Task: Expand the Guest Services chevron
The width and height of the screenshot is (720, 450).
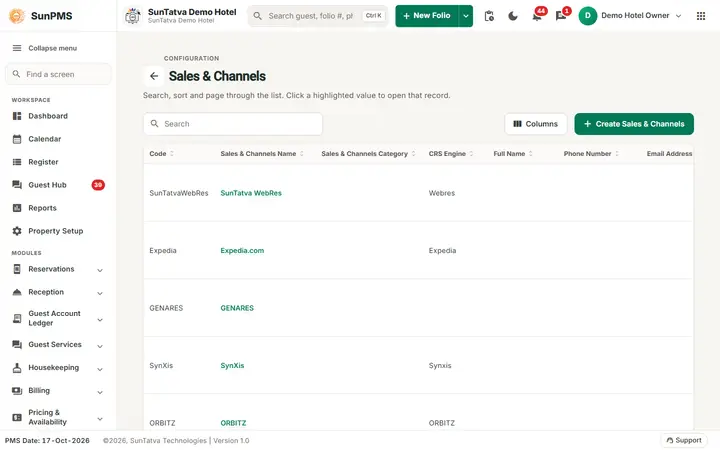Action: click(x=100, y=346)
